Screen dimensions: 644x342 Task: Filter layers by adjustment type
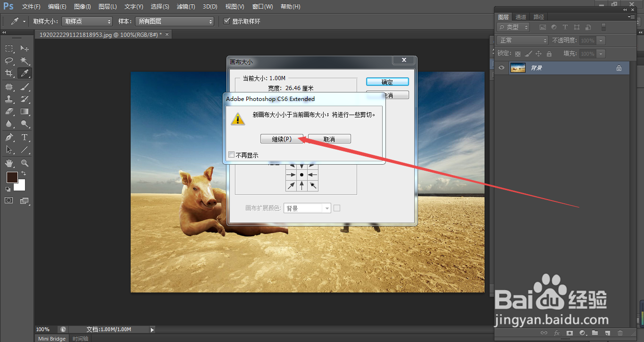point(554,27)
